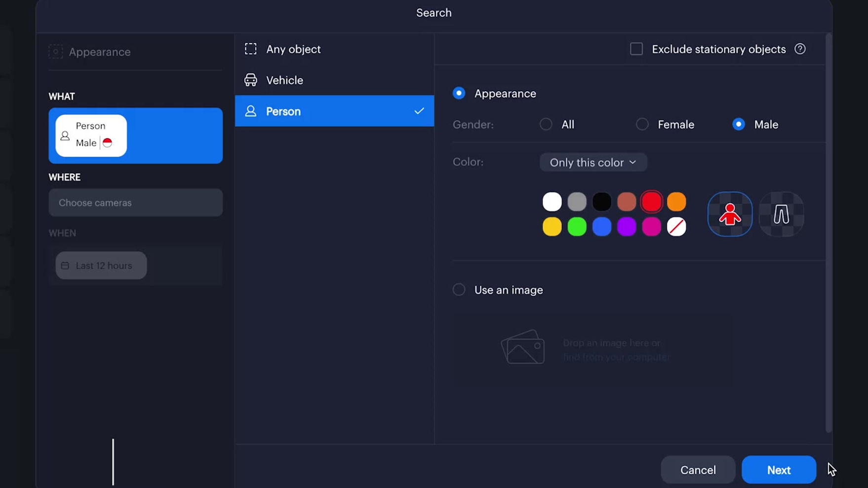Click the Search dialog title

(x=434, y=13)
